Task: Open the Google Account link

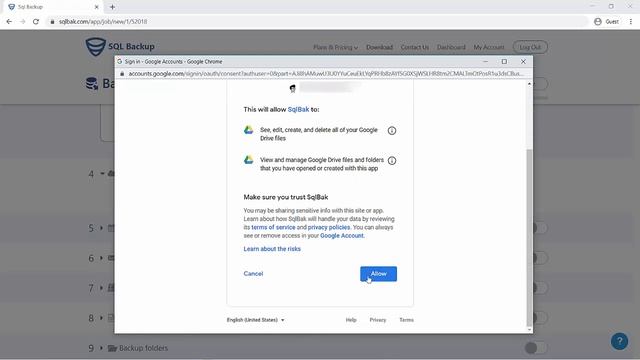Action: [342, 236]
